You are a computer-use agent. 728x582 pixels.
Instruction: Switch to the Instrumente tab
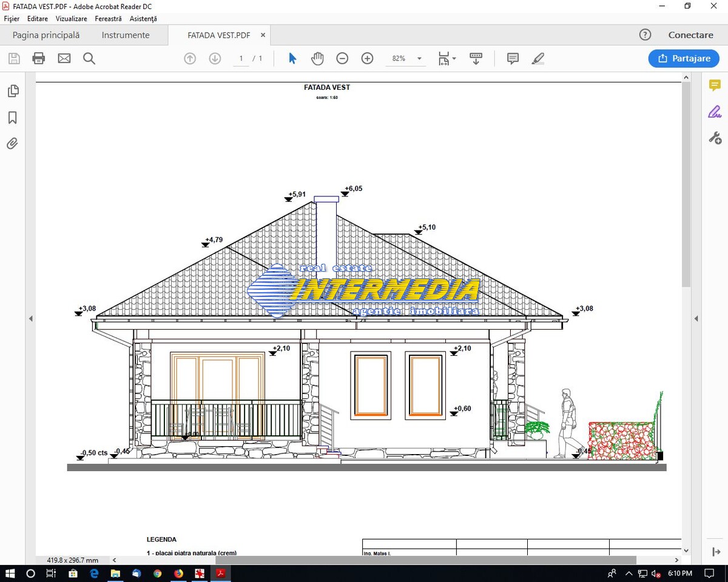pos(126,35)
